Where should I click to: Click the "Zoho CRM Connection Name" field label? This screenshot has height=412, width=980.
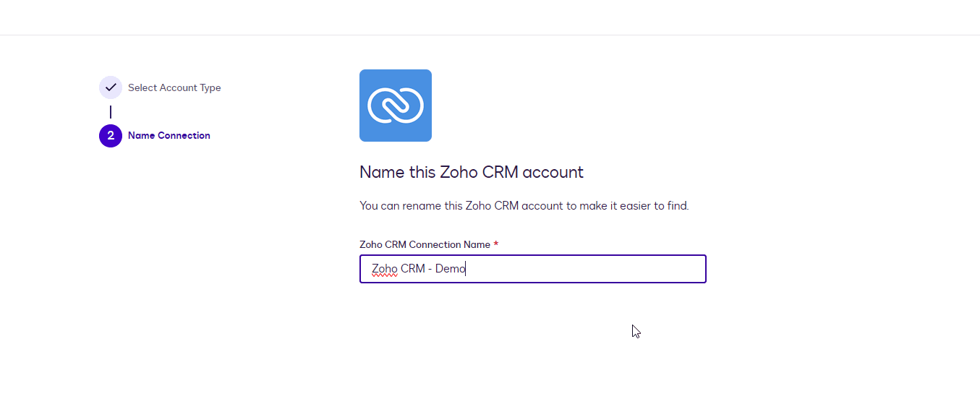[x=425, y=244]
